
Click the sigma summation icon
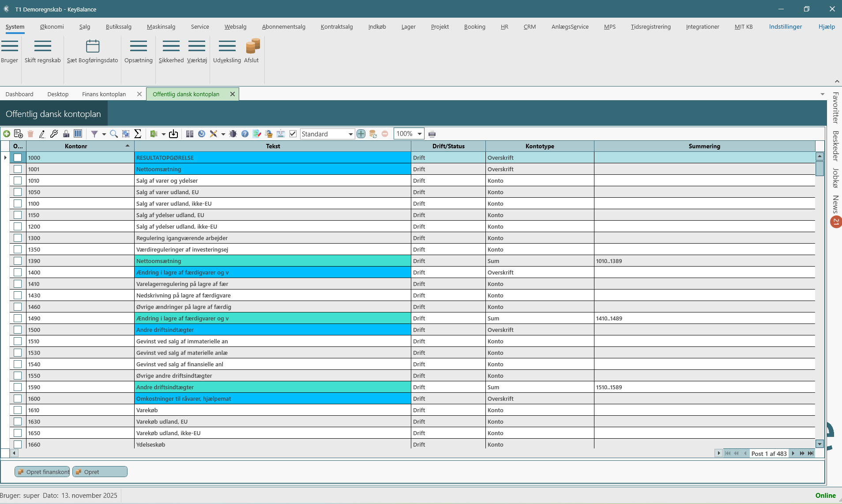click(x=138, y=134)
